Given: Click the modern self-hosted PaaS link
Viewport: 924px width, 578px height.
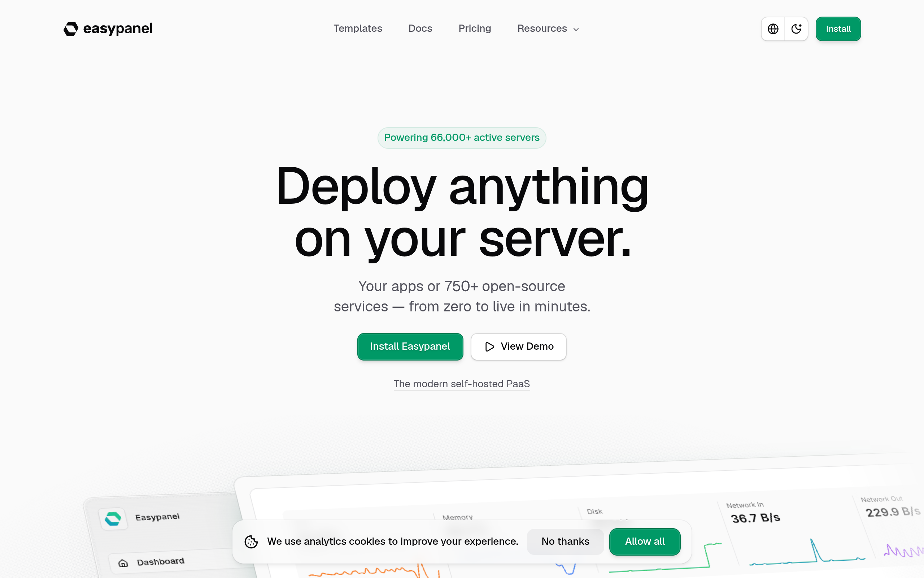Looking at the screenshot, I should [x=462, y=384].
